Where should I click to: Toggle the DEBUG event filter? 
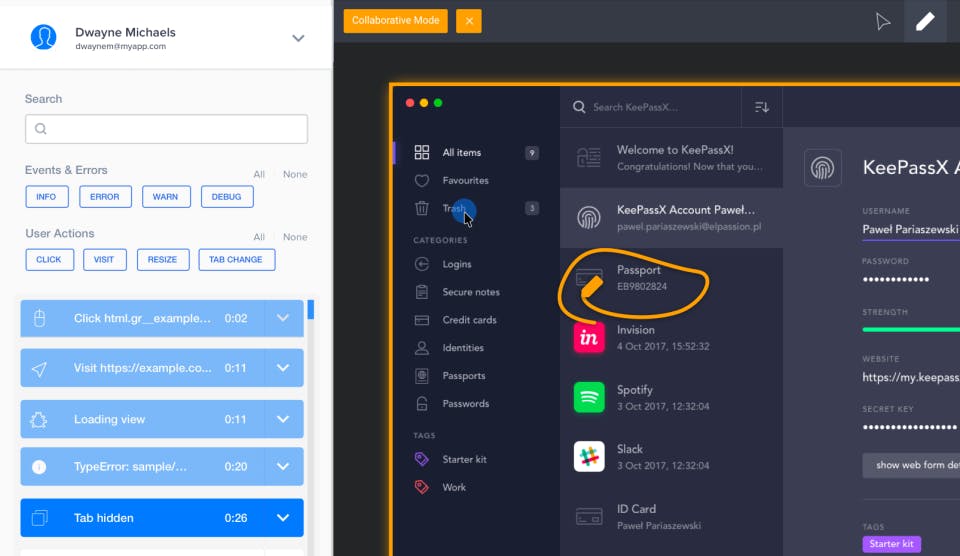(227, 197)
